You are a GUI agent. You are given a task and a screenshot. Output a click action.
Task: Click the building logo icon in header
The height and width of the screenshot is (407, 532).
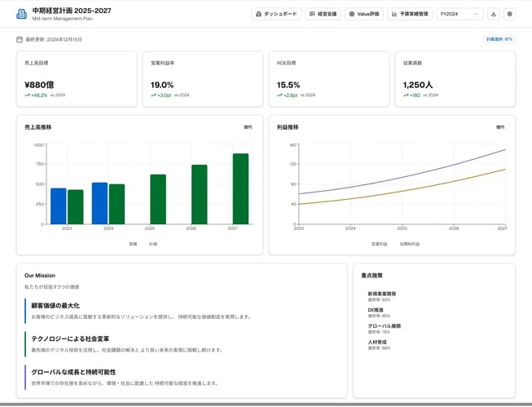coord(20,14)
